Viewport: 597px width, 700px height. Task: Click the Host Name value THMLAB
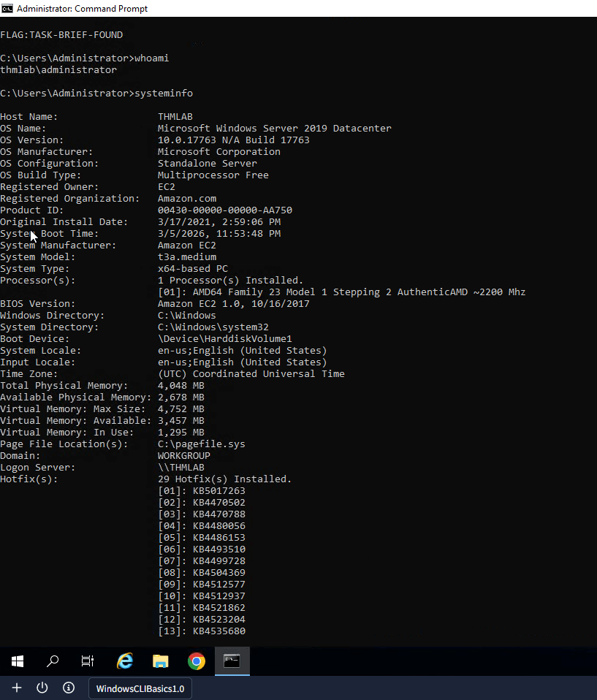[x=175, y=116]
